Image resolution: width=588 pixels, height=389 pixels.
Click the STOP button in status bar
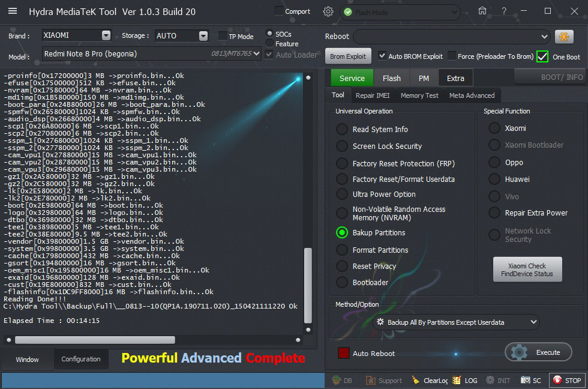point(568,381)
